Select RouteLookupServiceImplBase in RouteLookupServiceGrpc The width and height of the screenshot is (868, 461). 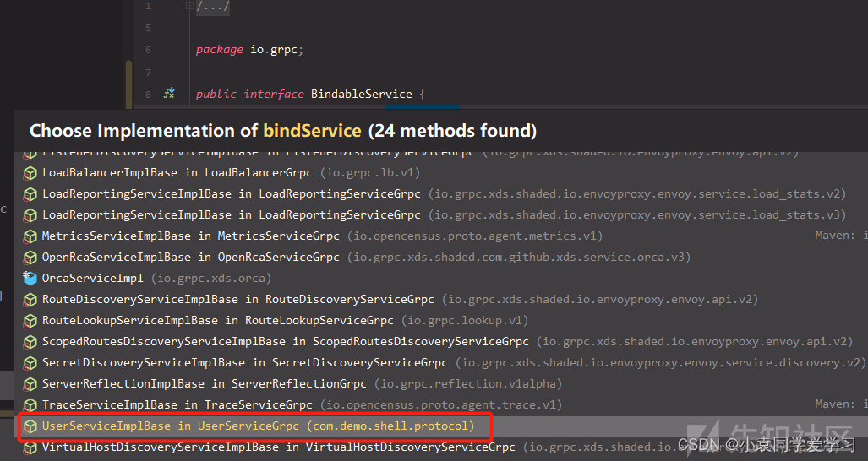tap(443, 321)
